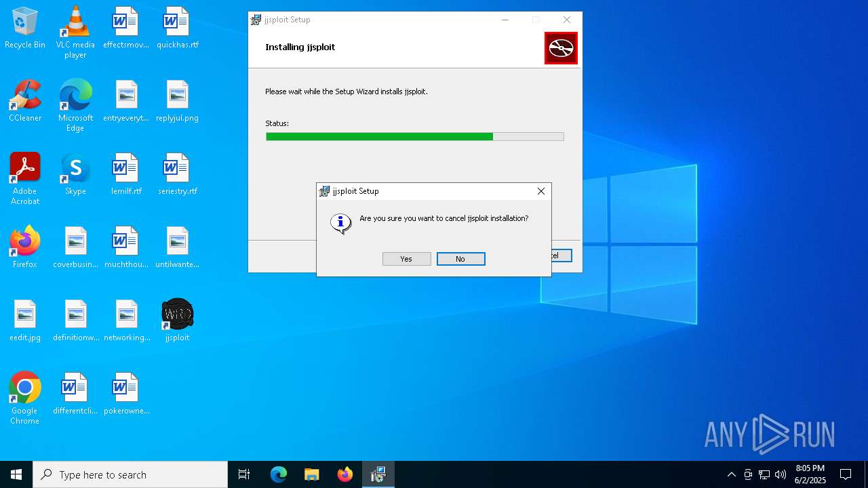Open the network status tray icon
868x488 pixels.
coord(764,474)
